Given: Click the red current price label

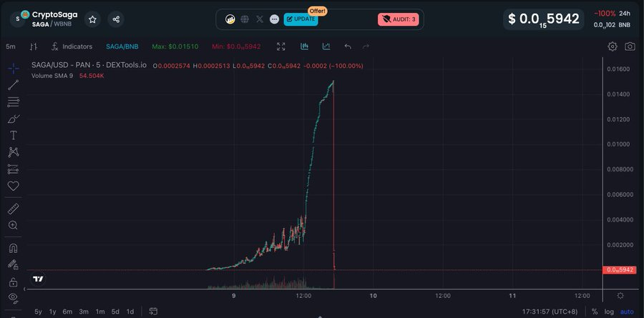Looking at the screenshot, I should click(620, 270).
